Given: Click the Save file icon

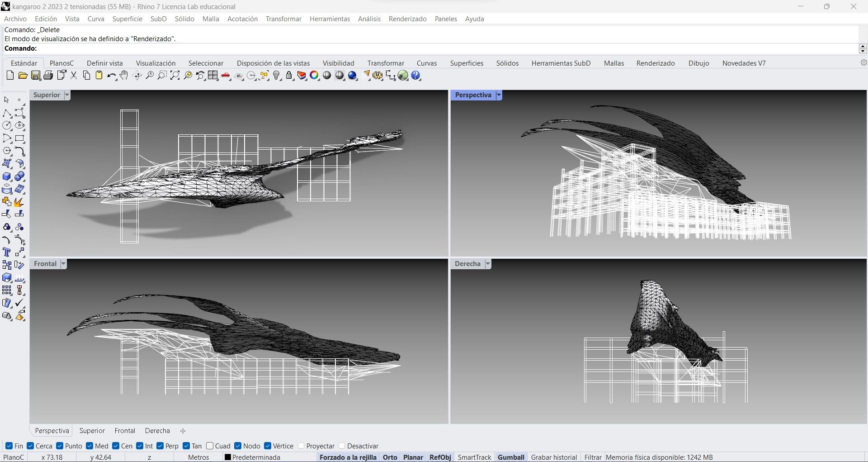Looking at the screenshot, I should click(35, 76).
